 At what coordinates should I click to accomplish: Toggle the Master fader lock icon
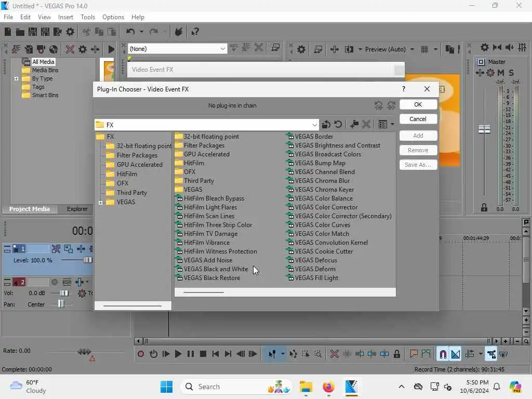pos(484,208)
